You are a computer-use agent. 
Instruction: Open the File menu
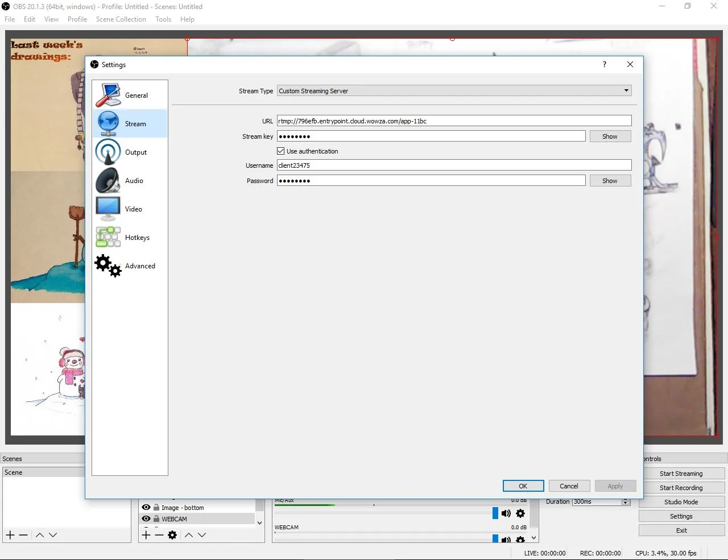10,19
